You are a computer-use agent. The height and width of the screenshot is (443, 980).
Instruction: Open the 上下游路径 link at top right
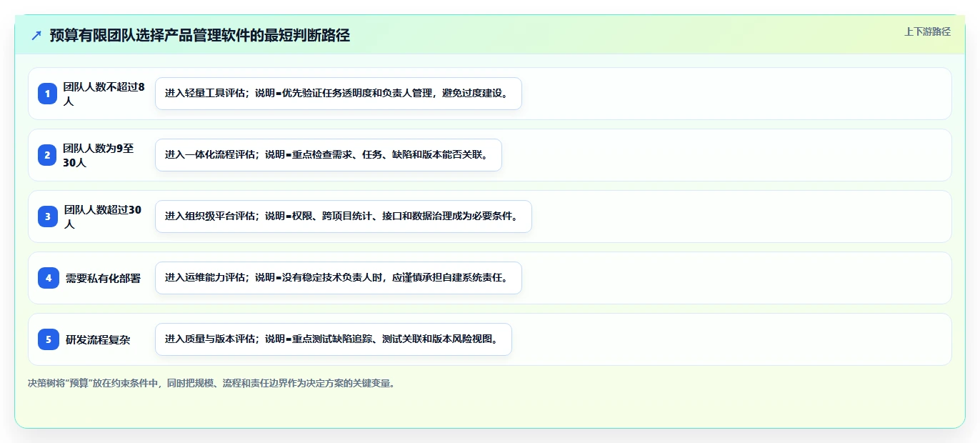pos(927,31)
